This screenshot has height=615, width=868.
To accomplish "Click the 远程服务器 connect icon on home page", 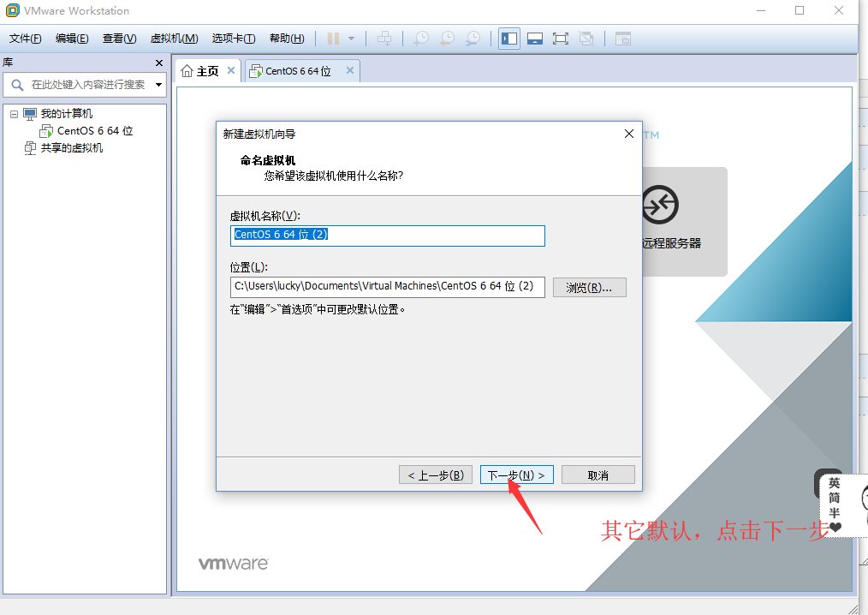I will 660,205.
